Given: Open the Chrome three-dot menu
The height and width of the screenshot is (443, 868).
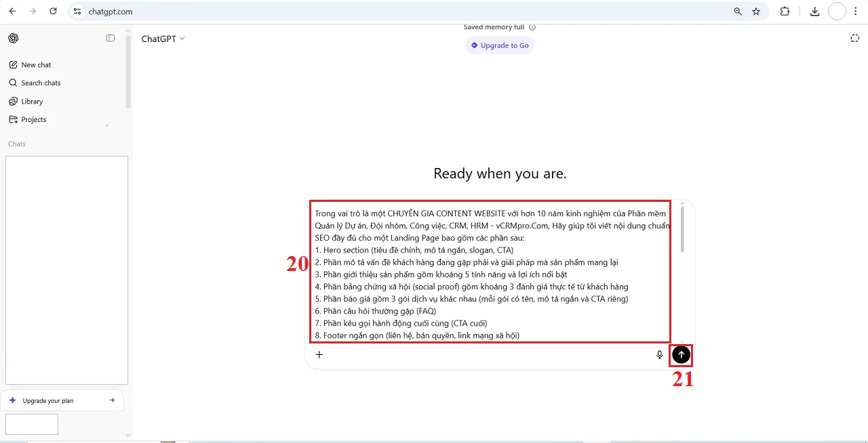Looking at the screenshot, I should 856,12.
